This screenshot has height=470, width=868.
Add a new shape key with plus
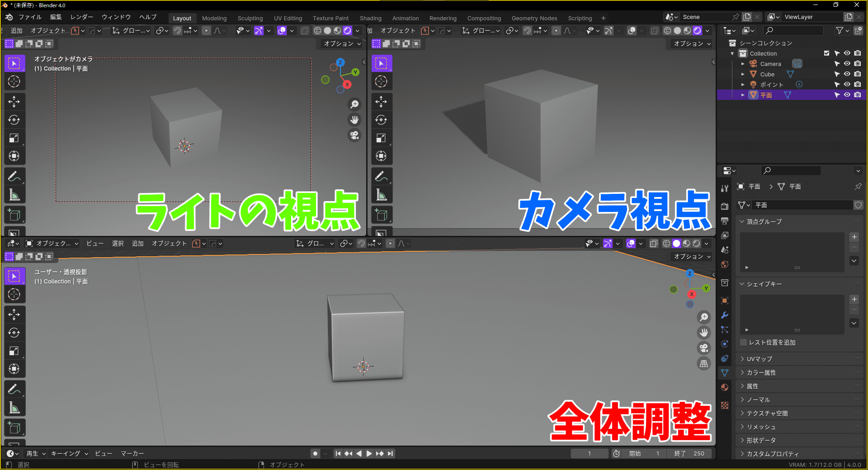point(854,299)
